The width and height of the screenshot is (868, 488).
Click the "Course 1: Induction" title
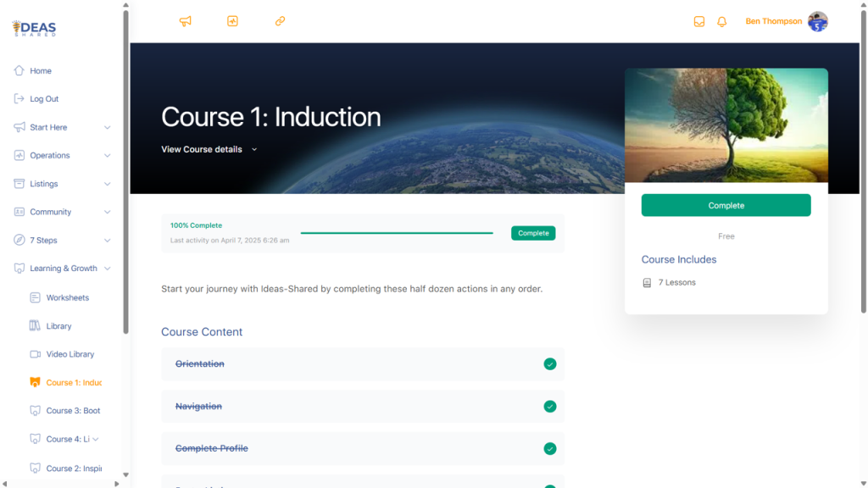pos(270,117)
